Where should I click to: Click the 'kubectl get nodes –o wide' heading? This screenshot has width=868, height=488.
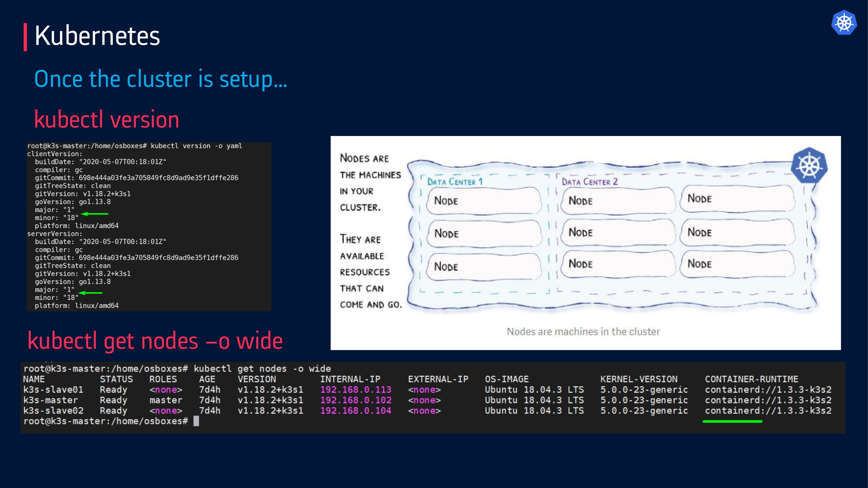coord(155,341)
